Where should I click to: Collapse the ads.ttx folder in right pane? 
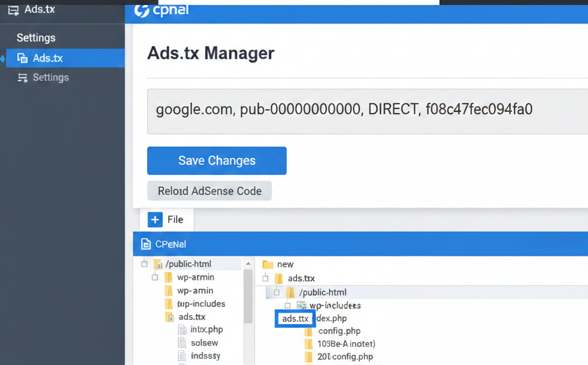[265, 278]
